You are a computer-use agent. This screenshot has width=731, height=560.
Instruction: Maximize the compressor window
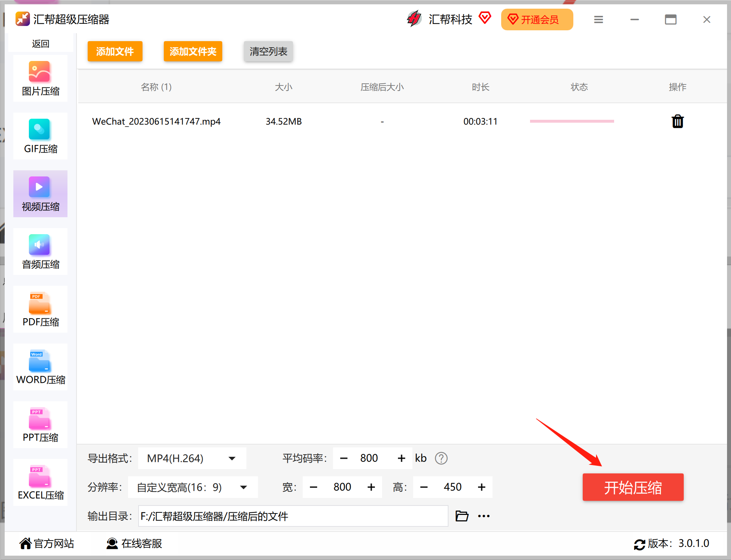pyautogui.click(x=671, y=19)
